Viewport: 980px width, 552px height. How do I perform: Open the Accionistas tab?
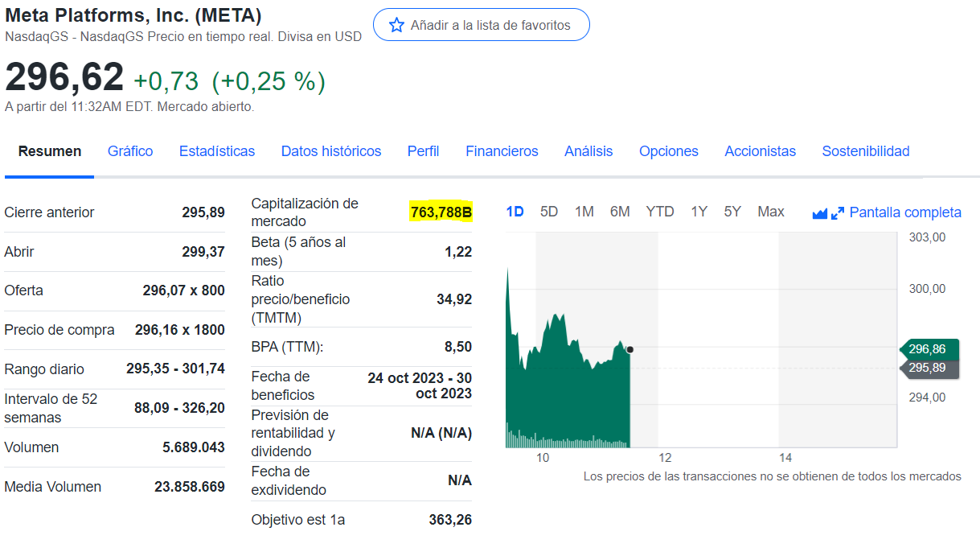(760, 151)
